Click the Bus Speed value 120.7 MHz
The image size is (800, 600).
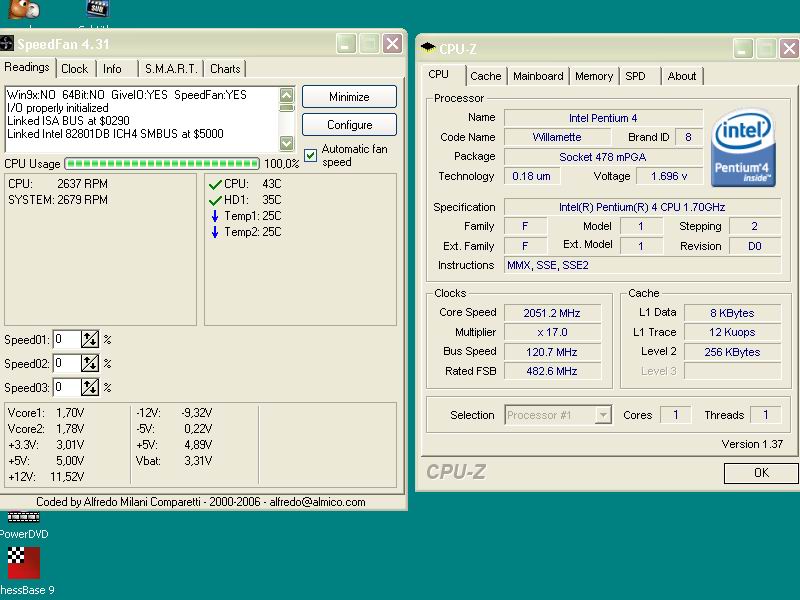tap(552, 352)
